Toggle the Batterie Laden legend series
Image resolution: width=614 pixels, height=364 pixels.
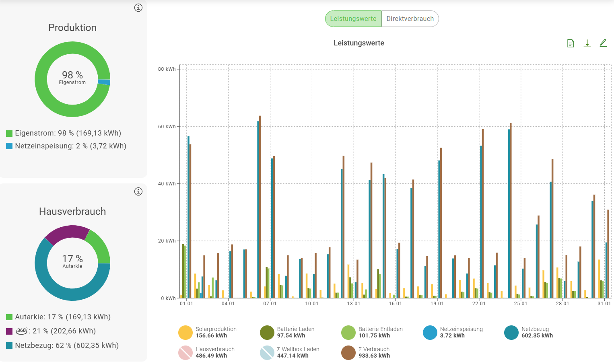pos(267,333)
